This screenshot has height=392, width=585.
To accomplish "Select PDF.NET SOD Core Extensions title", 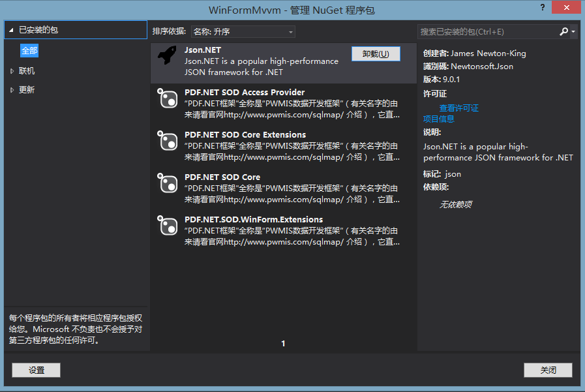I will (x=245, y=134).
